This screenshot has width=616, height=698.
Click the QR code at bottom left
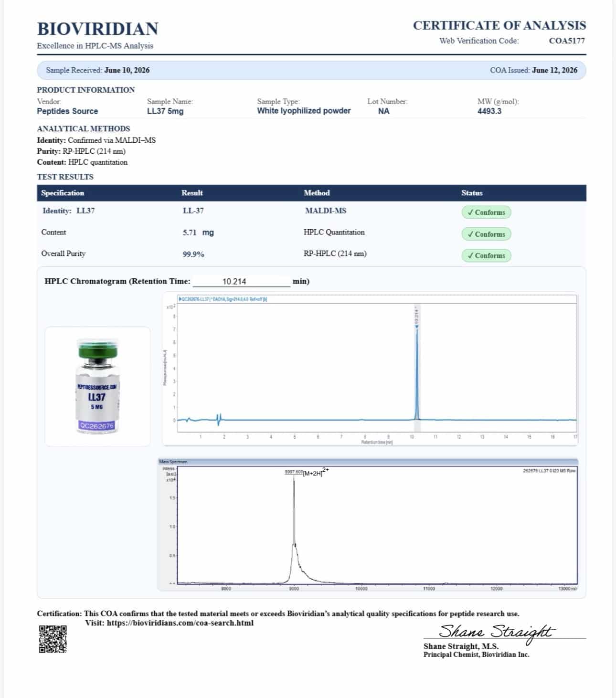click(x=53, y=639)
